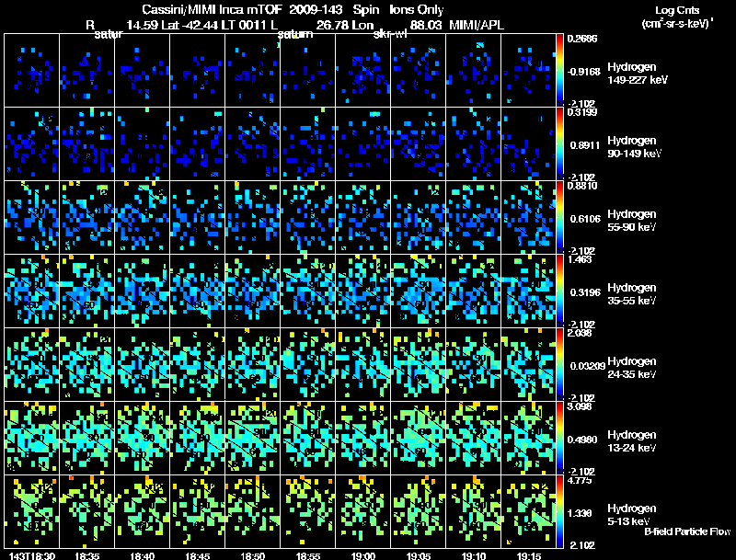Screen dimensions: 736x560
Task: Click the 'Hydrogen 13-24 keV' row label
Action: point(632,441)
